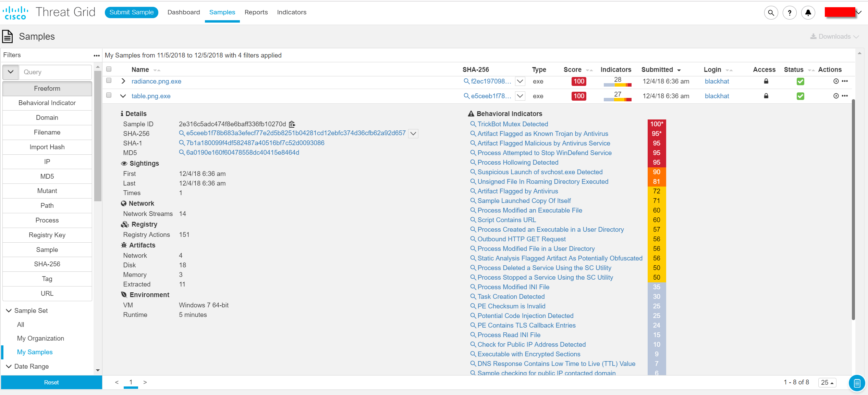Open the ellipsis actions for radiance.png.exe
868x395 pixels.
[x=845, y=81]
